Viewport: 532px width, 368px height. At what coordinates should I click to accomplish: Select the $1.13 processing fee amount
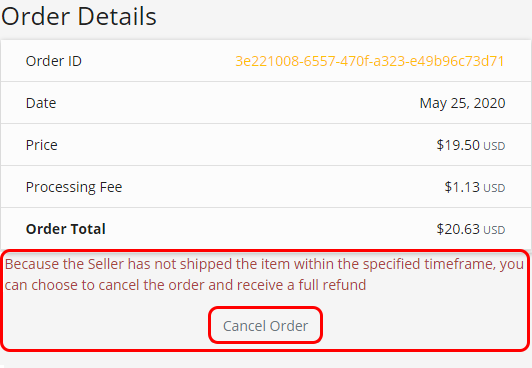pyautogui.click(x=462, y=187)
